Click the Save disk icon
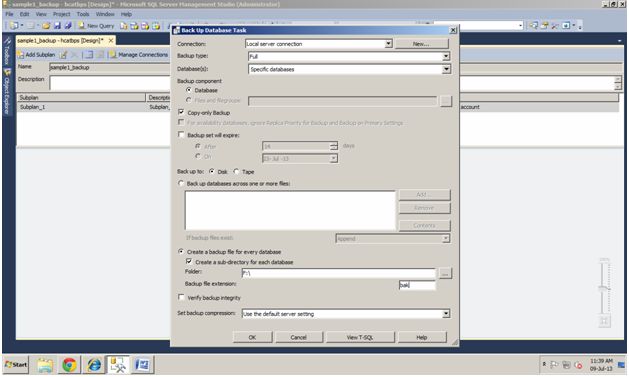The image size is (629, 377). [x=57, y=26]
